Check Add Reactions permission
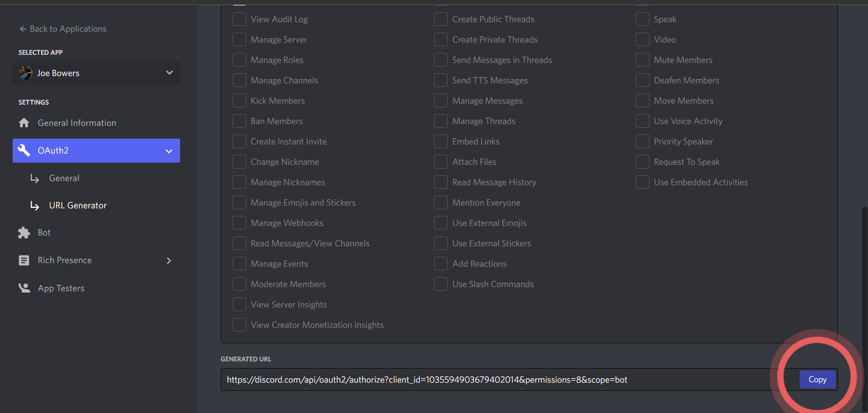This screenshot has width=868, height=413. click(441, 264)
